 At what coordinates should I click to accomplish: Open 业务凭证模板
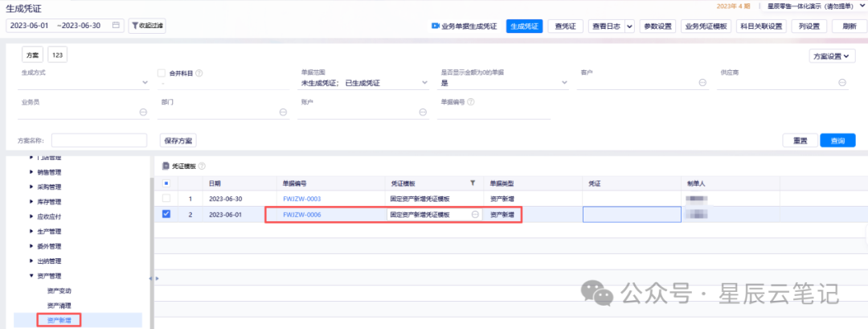pyautogui.click(x=706, y=26)
